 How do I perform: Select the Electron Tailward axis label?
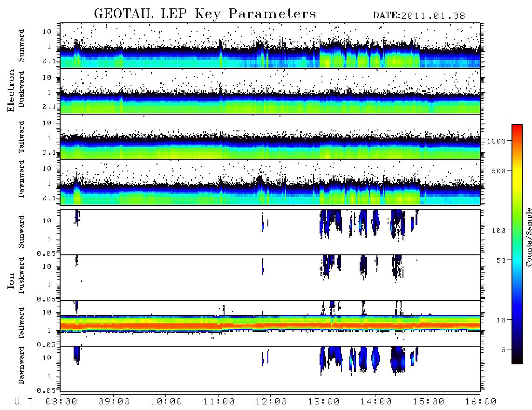(x=21, y=137)
